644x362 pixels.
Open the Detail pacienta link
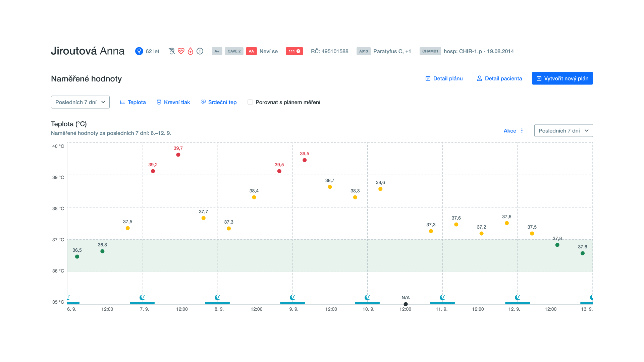[x=499, y=78]
